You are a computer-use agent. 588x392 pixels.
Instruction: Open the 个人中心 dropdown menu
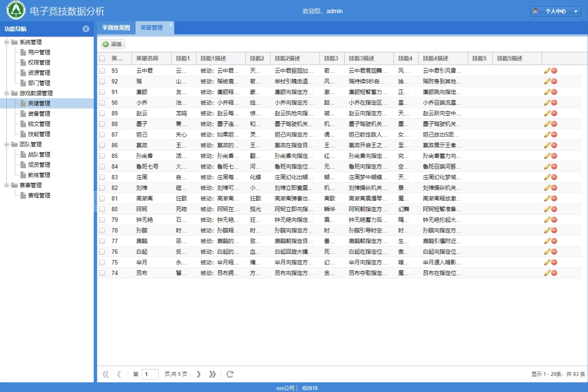click(555, 11)
